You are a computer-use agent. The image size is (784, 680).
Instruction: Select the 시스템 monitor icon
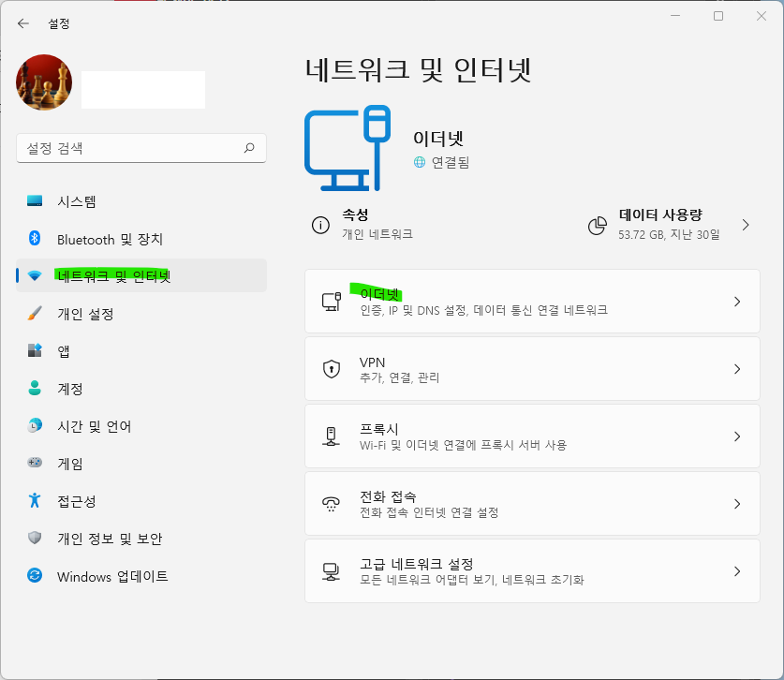pos(35,201)
